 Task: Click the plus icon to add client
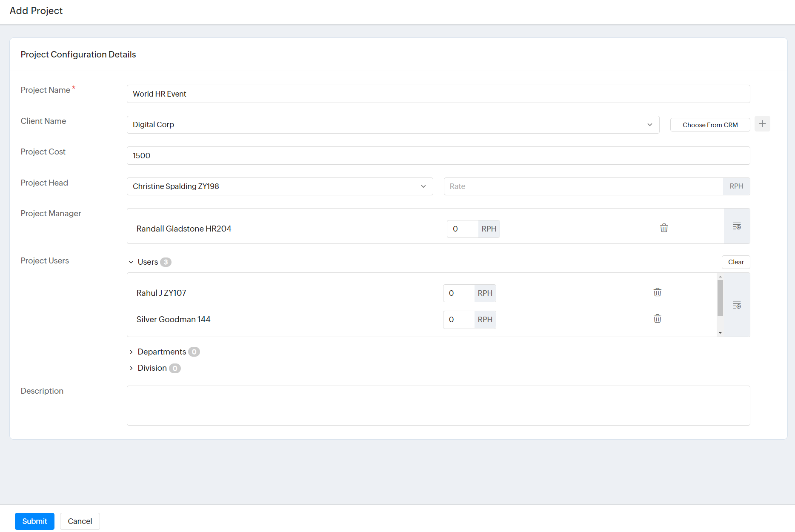pyautogui.click(x=762, y=124)
